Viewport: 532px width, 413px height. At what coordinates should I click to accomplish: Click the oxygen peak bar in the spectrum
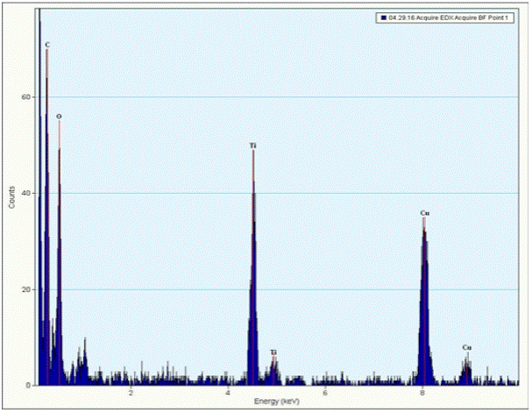pos(59,263)
